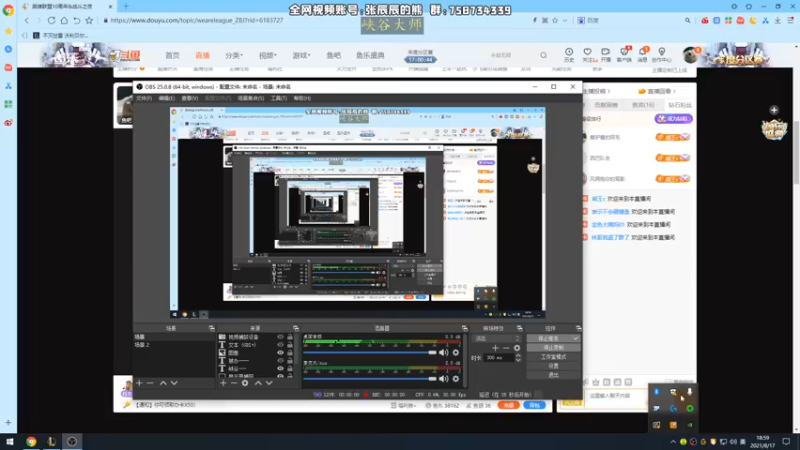Adjust transition duration stepper arrows
Screen dimensions: 800x450
(x=518, y=358)
